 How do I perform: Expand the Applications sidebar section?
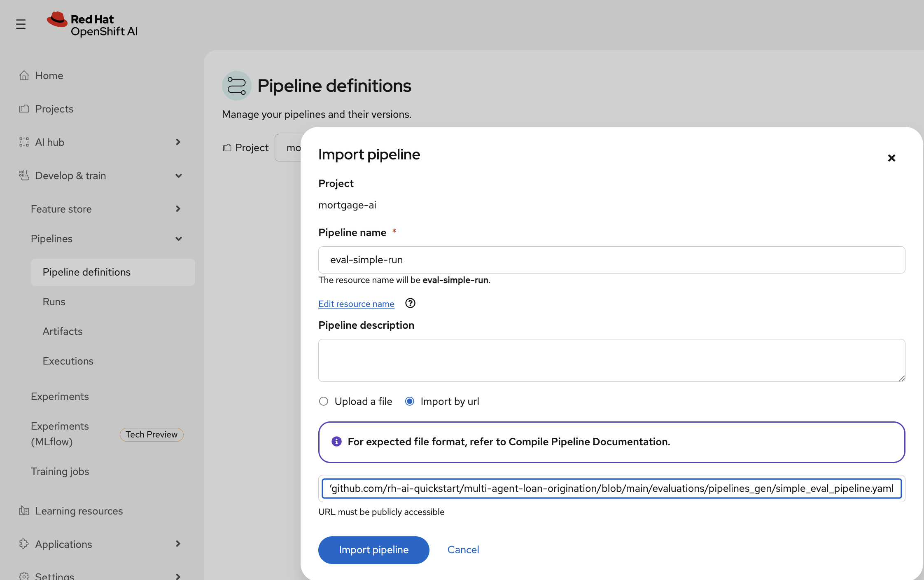pos(178,544)
